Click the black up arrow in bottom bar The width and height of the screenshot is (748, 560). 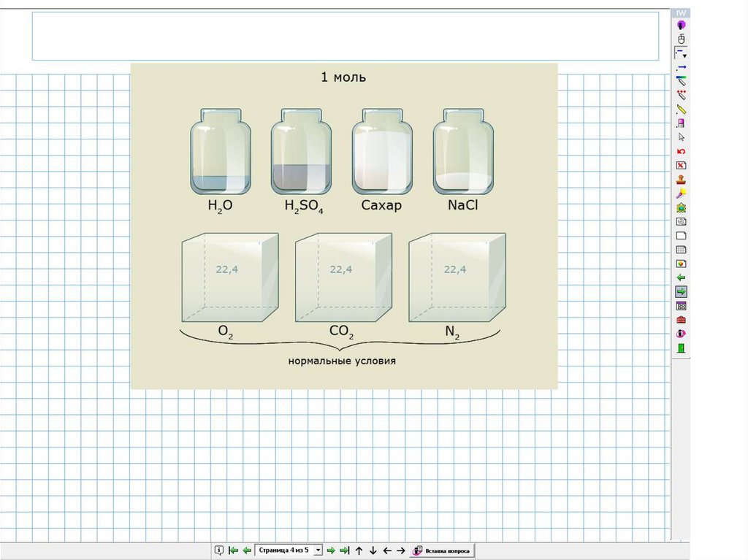359,551
